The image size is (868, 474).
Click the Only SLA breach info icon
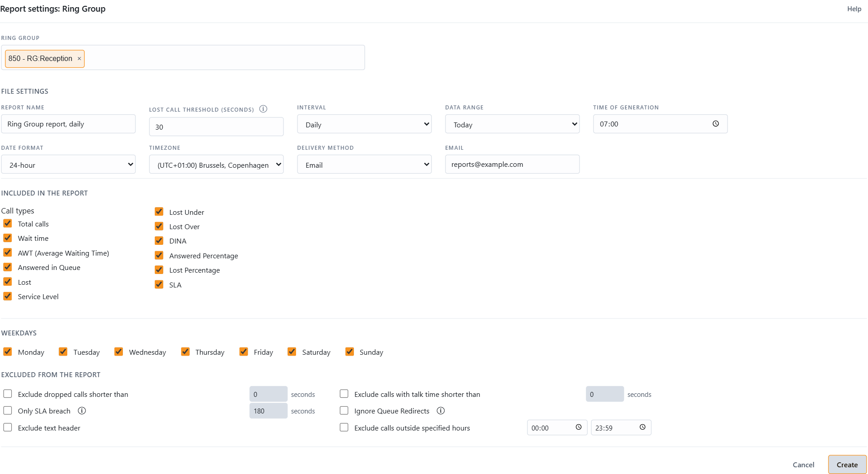pyautogui.click(x=82, y=411)
